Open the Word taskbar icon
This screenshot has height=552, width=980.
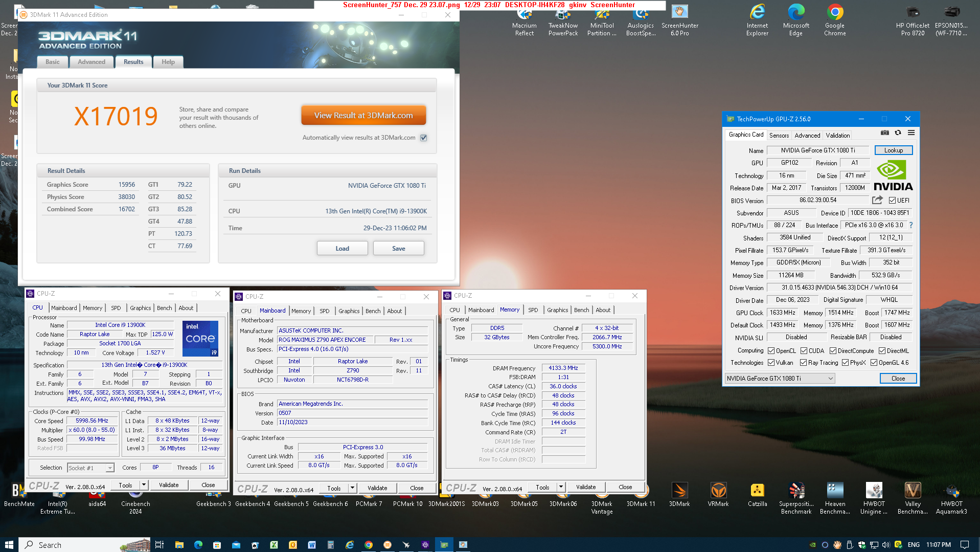coord(311,545)
